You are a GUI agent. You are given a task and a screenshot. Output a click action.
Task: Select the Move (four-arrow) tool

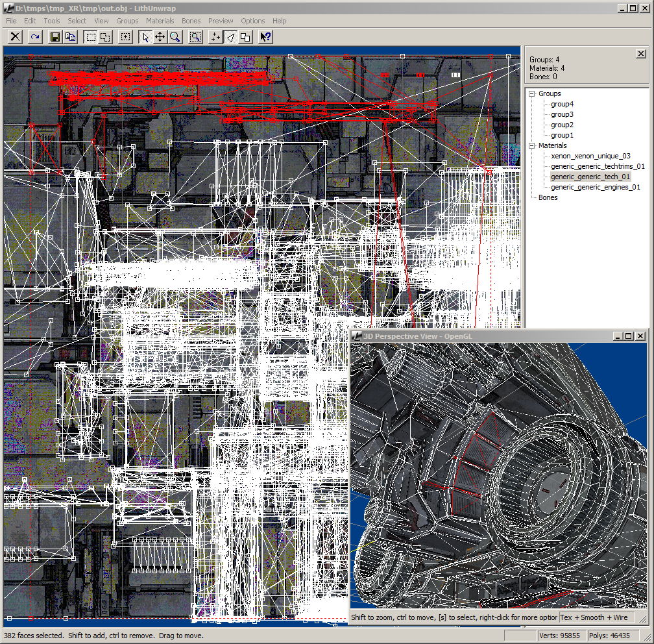(x=160, y=37)
